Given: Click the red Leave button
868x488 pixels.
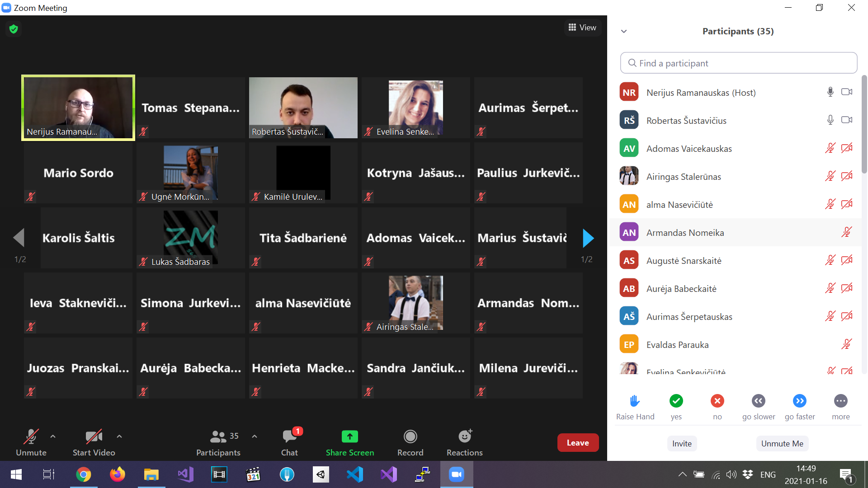Looking at the screenshot, I should 578,443.
